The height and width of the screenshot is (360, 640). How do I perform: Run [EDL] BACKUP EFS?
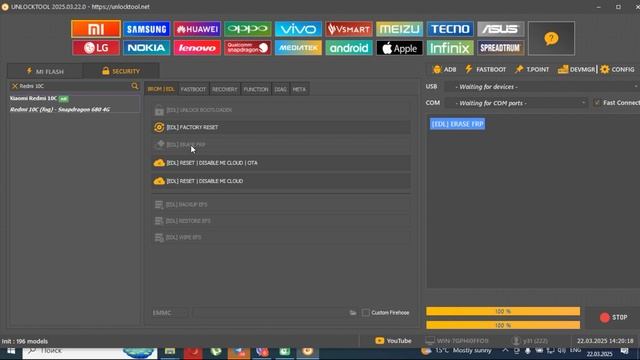click(x=281, y=204)
